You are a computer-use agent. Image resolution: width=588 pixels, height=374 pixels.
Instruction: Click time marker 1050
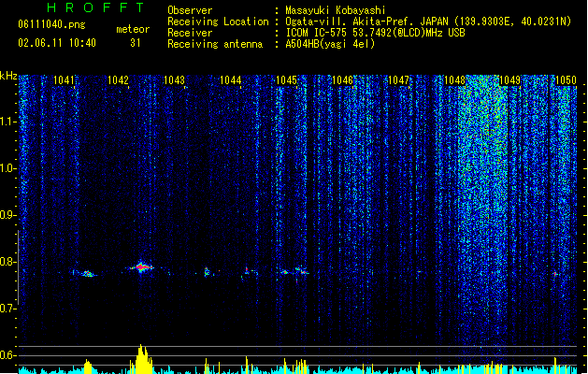(566, 80)
